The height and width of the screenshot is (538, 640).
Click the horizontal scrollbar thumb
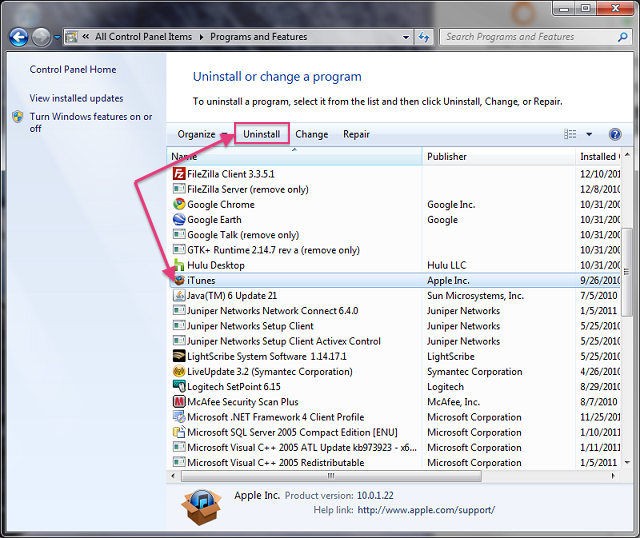click(331, 476)
